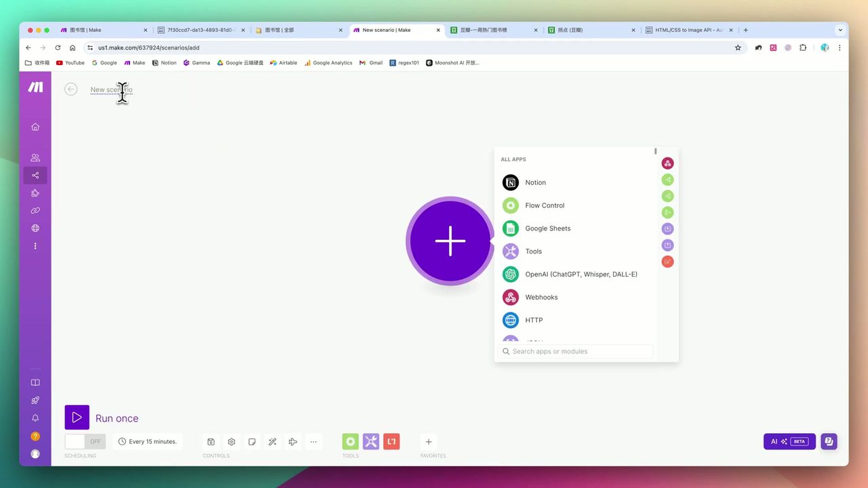Open the purple Tools wrench icon

click(371, 442)
